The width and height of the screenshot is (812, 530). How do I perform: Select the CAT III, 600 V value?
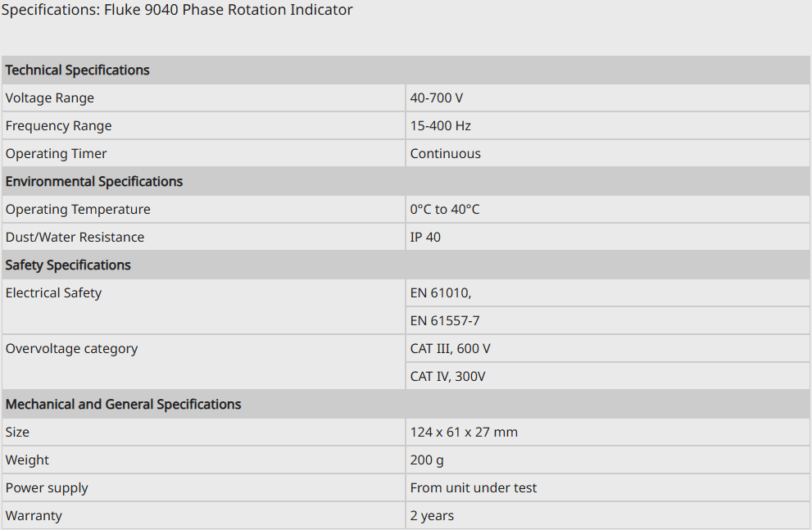point(451,349)
